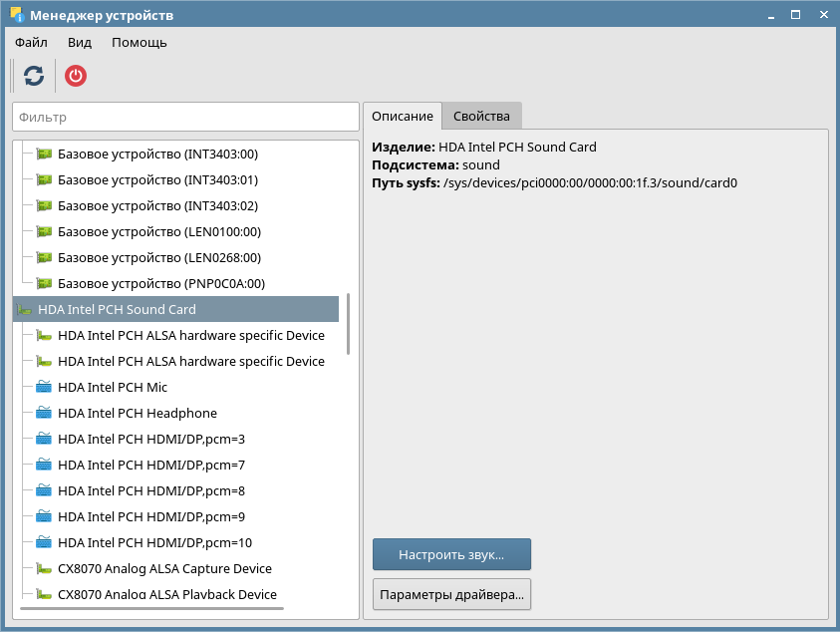The image size is (840, 632).
Task: Click the icon next to HDA Intel PCH Headphone
Action: coord(44,414)
